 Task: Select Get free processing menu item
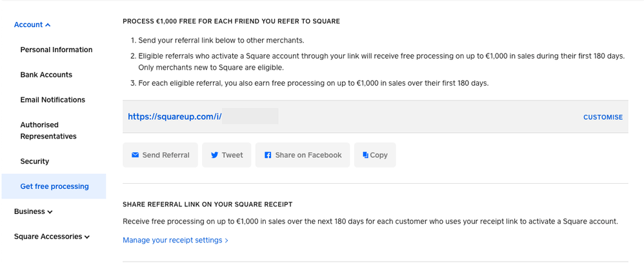(55, 186)
